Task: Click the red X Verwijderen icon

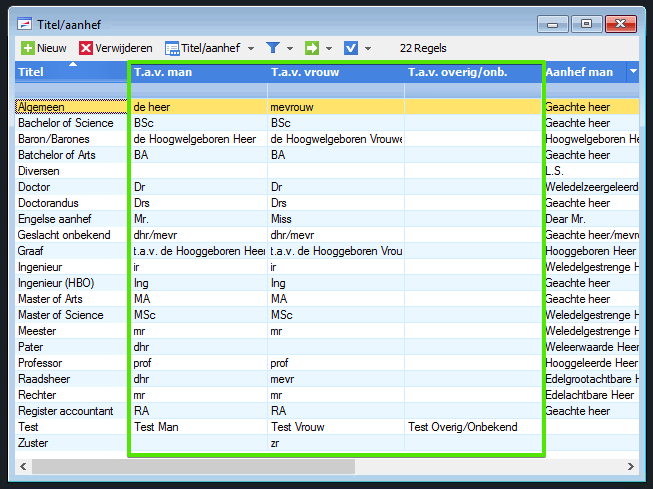Action: [86, 48]
